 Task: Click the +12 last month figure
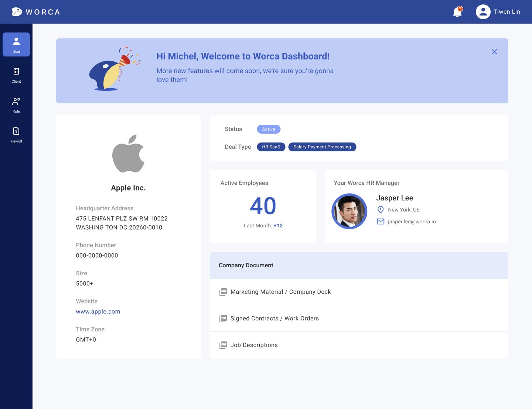point(278,226)
